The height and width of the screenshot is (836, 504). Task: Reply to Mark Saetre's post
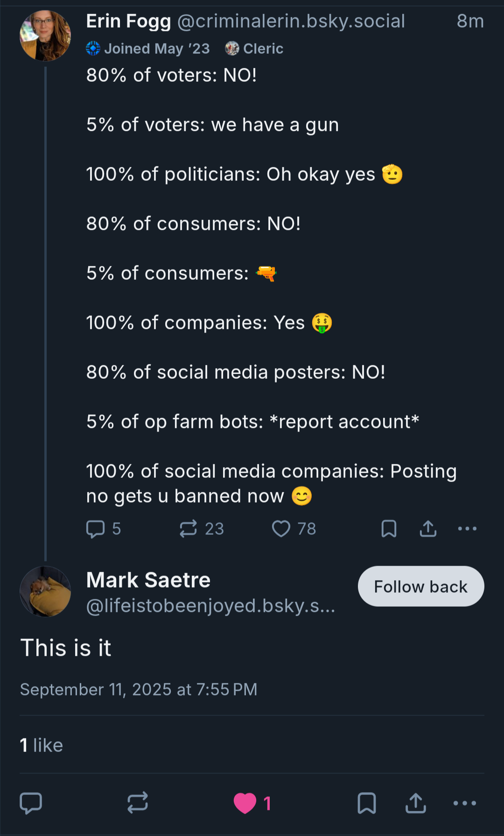click(x=31, y=803)
